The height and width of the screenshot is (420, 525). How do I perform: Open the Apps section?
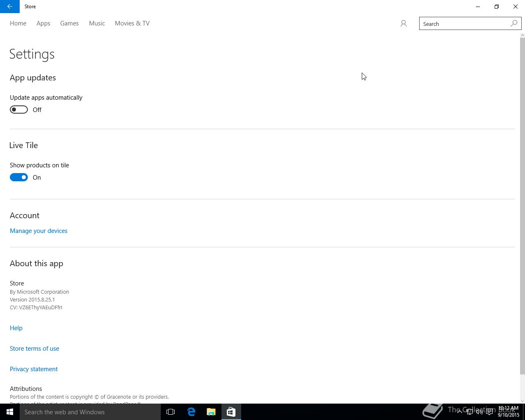point(43,23)
